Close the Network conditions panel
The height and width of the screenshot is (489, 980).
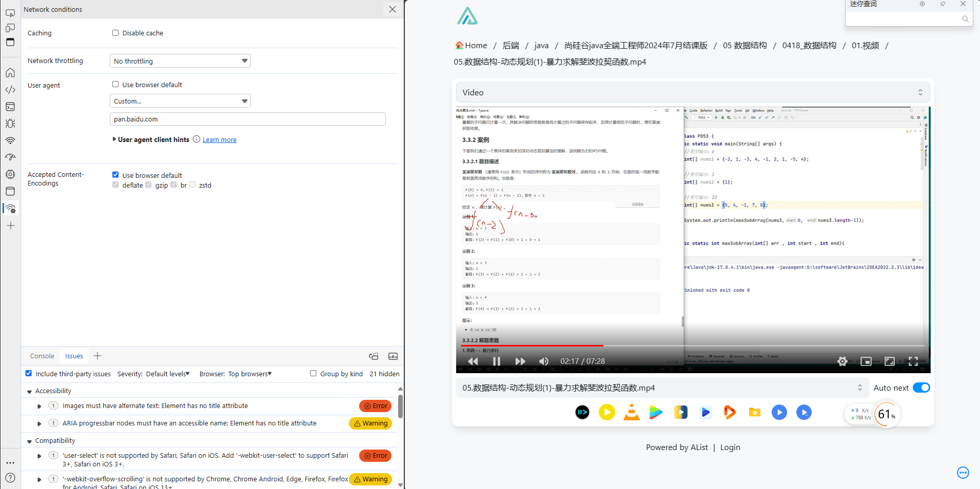pyautogui.click(x=393, y=9)
